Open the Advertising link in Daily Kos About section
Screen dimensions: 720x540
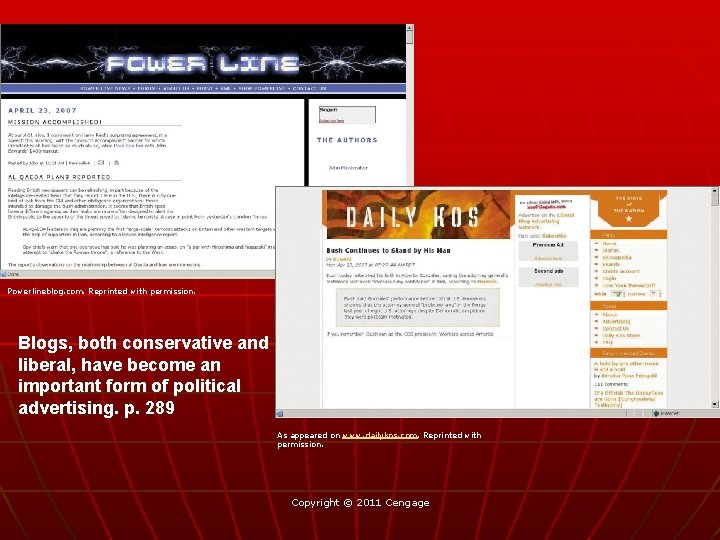click(616, 321)
